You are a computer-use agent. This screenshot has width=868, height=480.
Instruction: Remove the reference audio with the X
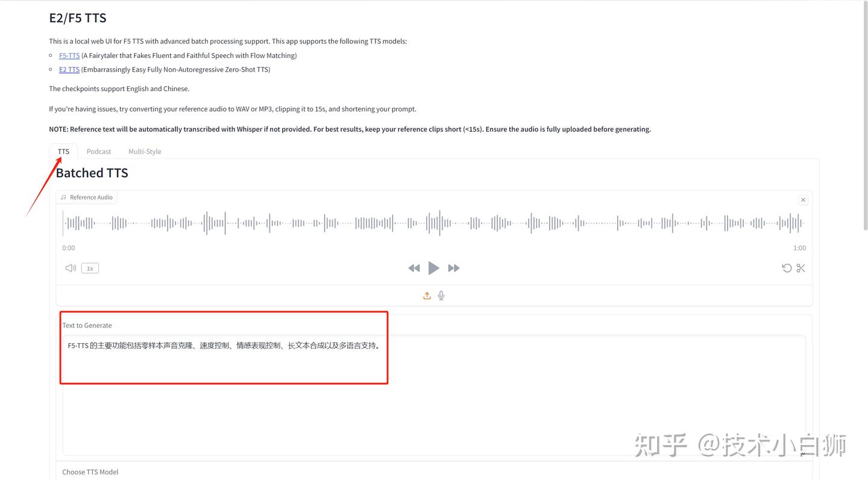pos(803,199)
